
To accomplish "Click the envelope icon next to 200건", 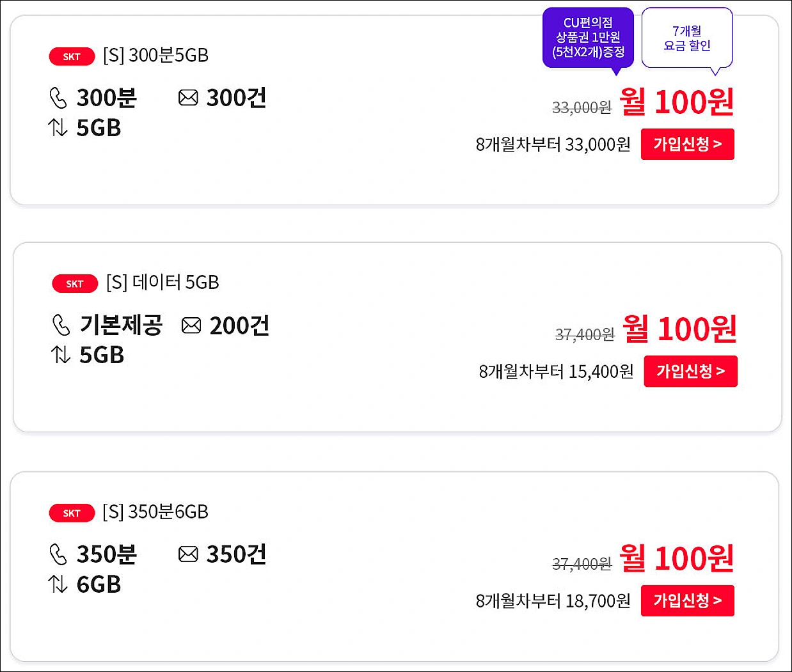I will click(190, 325).
